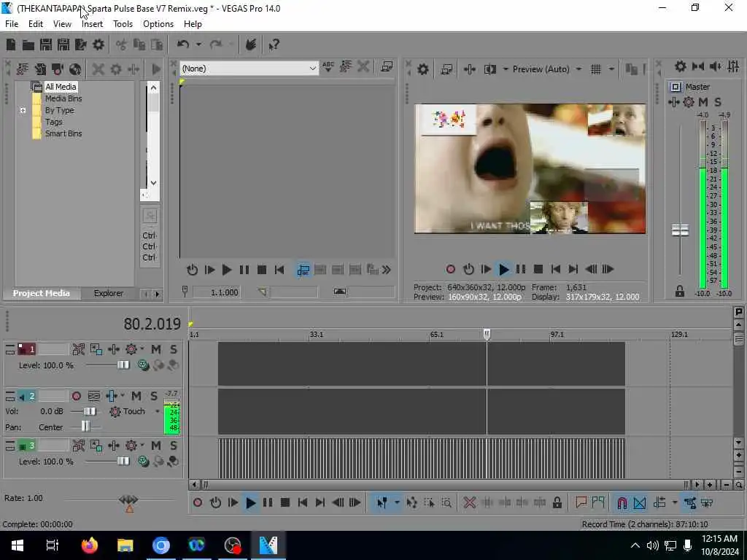Adjust track 2 Vol slider handle
747x560 pixels.
pyautogui.click(x=90, y=411)
